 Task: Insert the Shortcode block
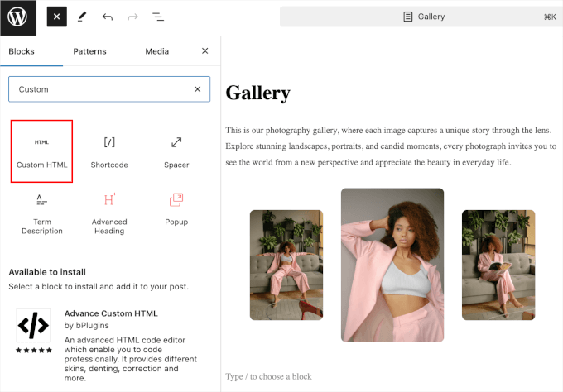[x=109, y=151]
